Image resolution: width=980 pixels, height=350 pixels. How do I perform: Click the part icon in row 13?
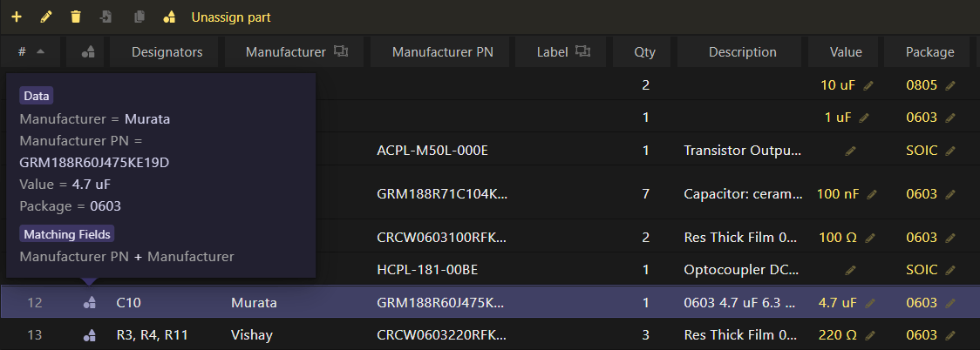tap(90, 335)
